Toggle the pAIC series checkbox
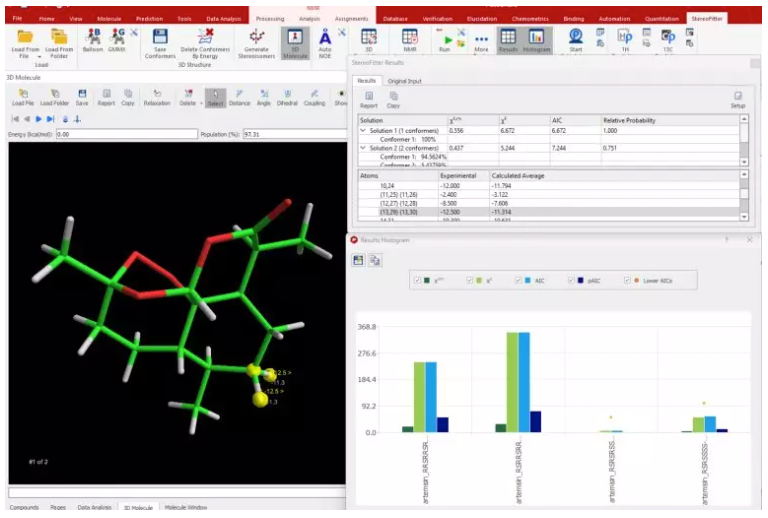 pos(571,281)
